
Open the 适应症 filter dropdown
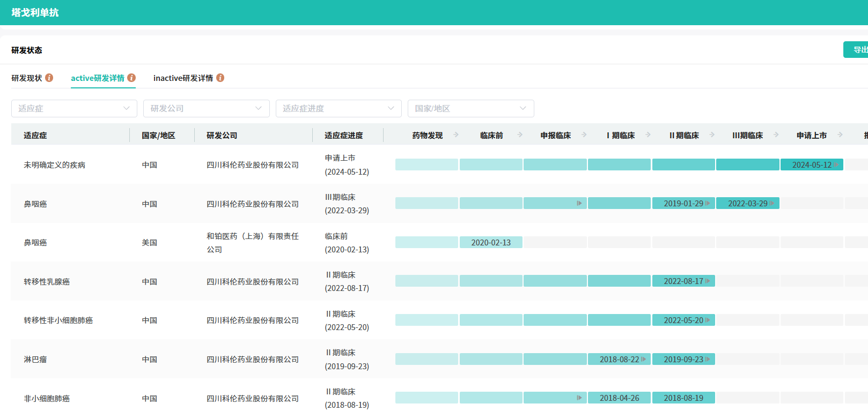pos(74,108)
